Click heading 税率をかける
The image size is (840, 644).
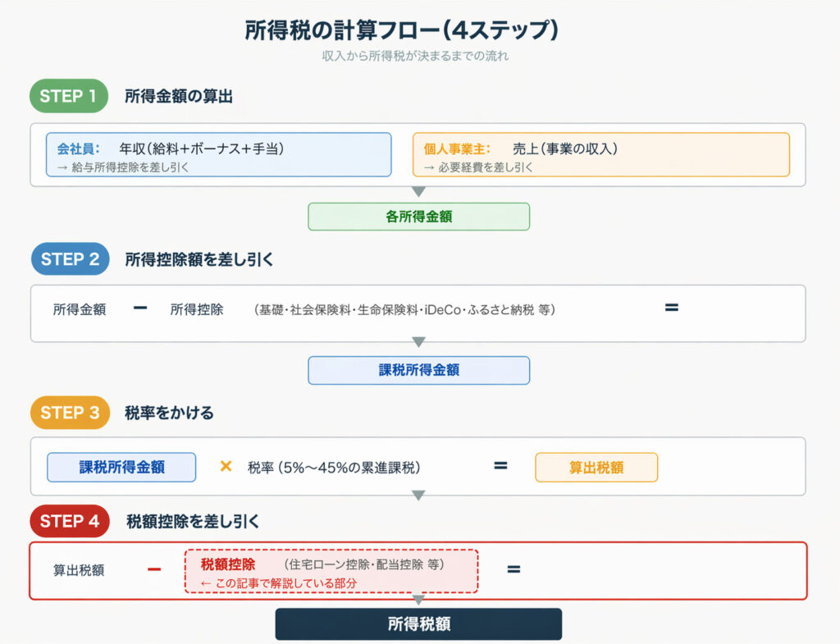click(169, 413)
